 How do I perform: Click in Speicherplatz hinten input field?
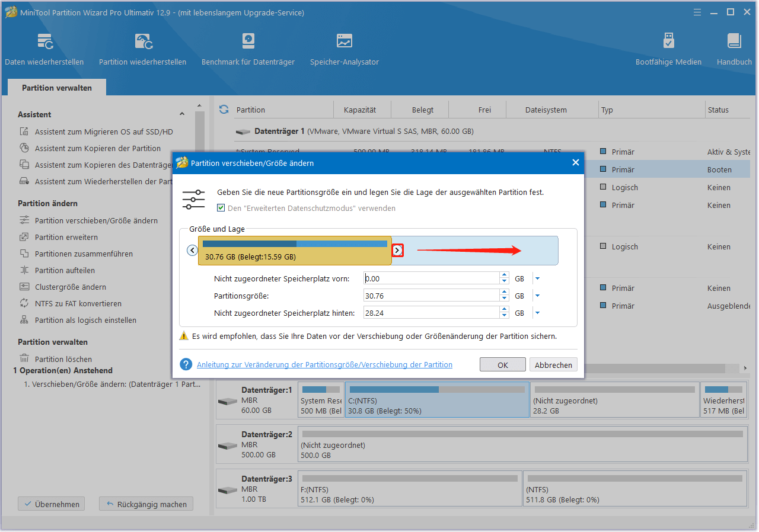click(432, 313)
